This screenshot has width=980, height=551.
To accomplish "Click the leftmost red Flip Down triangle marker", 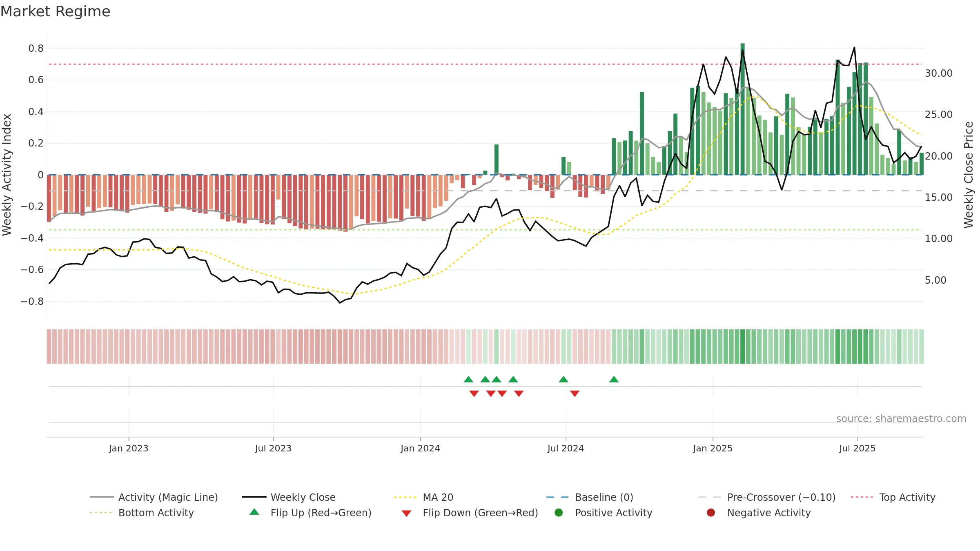I will pos(474,393).
